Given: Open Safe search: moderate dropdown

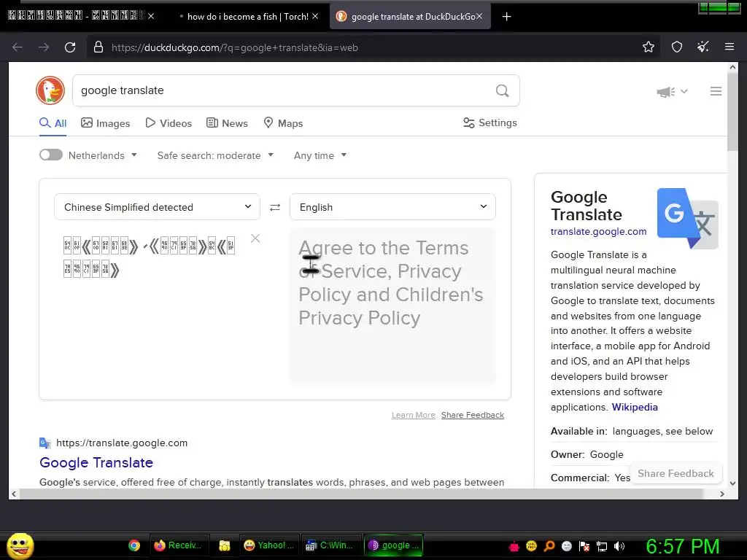Looking at the screenshot, I should (215, 155).
